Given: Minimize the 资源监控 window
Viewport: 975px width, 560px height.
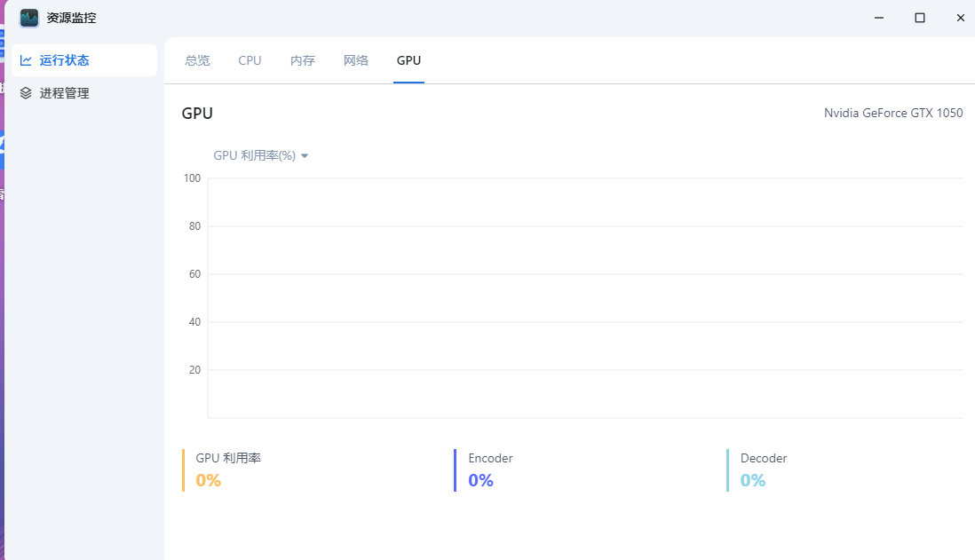Looking at the screenshot, I should pos(878,18).
